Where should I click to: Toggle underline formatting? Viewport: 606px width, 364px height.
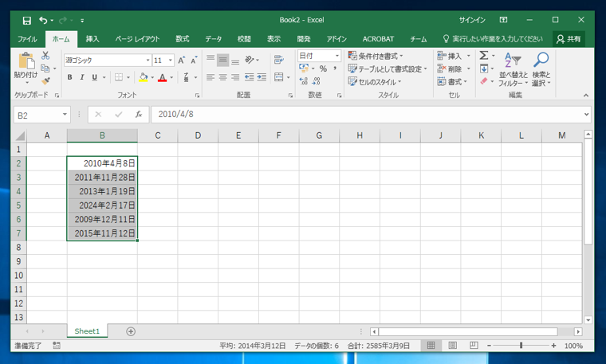[94, 77]
